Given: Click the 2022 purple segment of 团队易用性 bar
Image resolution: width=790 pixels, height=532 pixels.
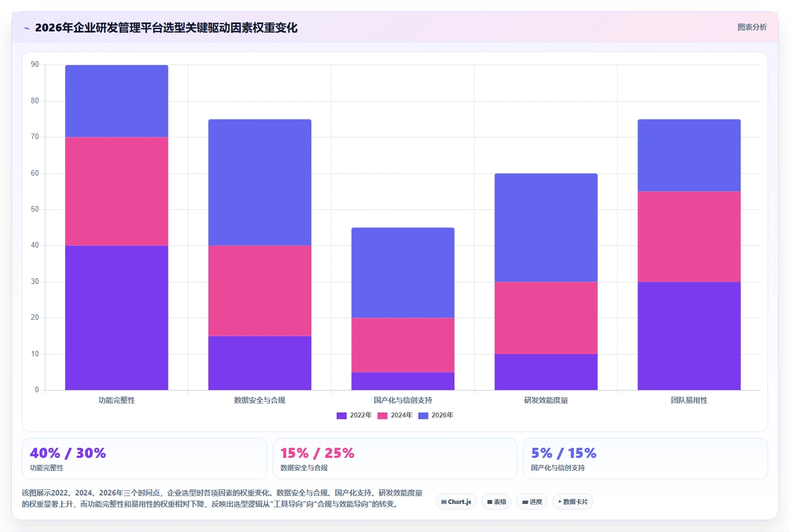Looking at the screenshot, I should [x=689, y=336].
